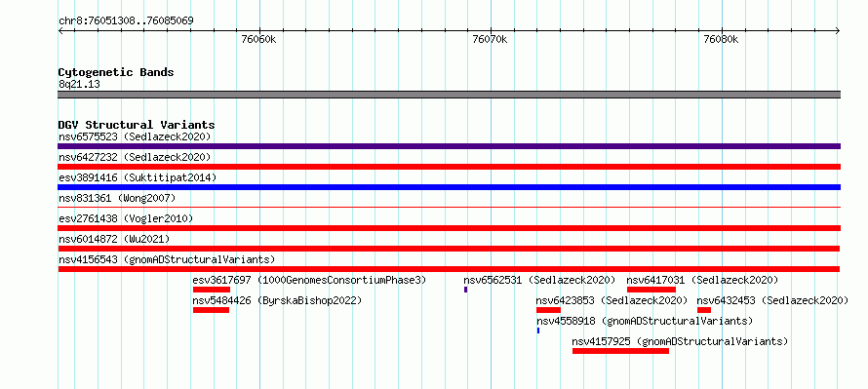Image resolution: width=868 pixels, height=389 pixels.
Task: Select the red nsv4157925 variant bar
Action: 620,351
